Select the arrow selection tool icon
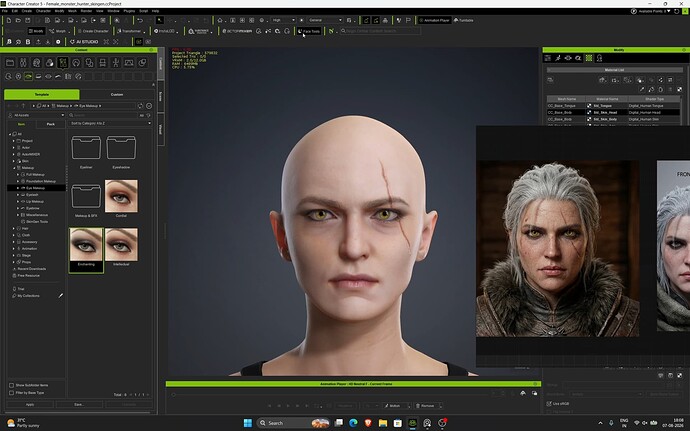The width and height of the screenshot is (690, 431). click(x=160, y=20)
